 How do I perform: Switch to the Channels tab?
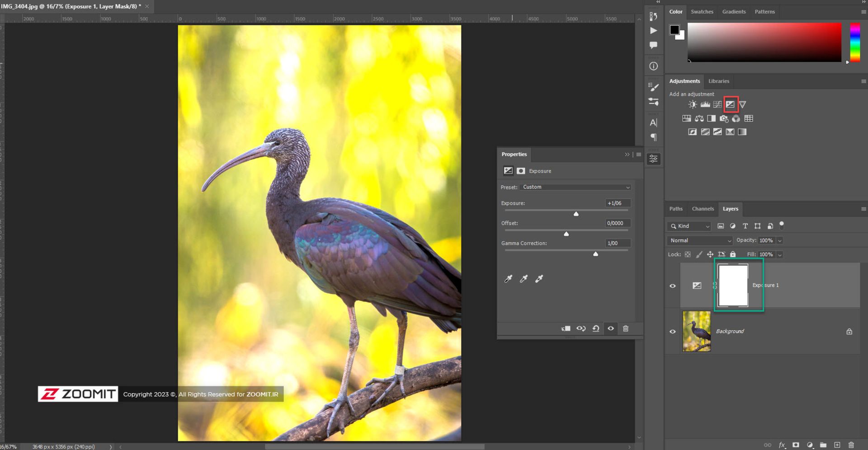tap(703, 209)
